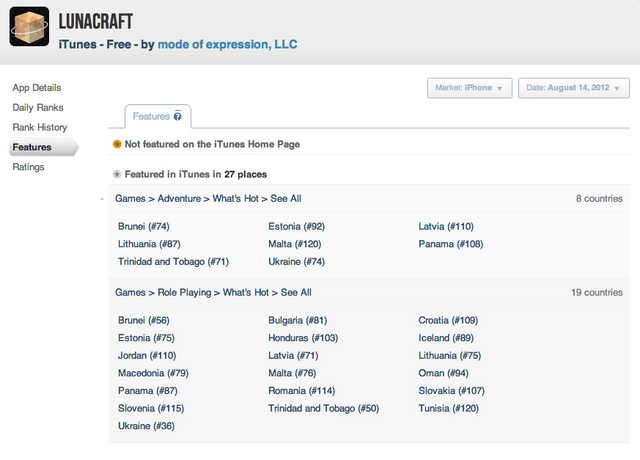Select Trinidad and Tobago (#50) entry

coord(324,408)
